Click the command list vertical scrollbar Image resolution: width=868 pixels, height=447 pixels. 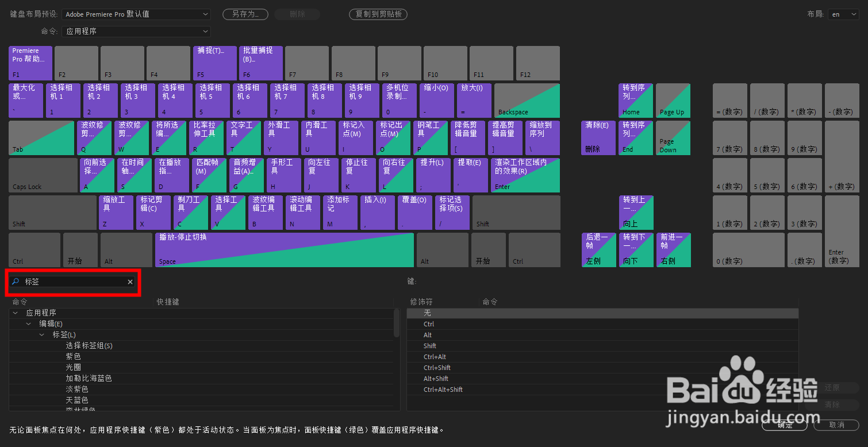click(397, 323)
